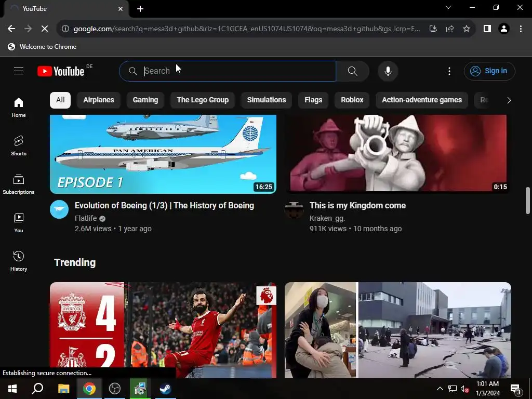Open Shorts from the sidebar
Viewport: 532px width, 399px height.
19,146
